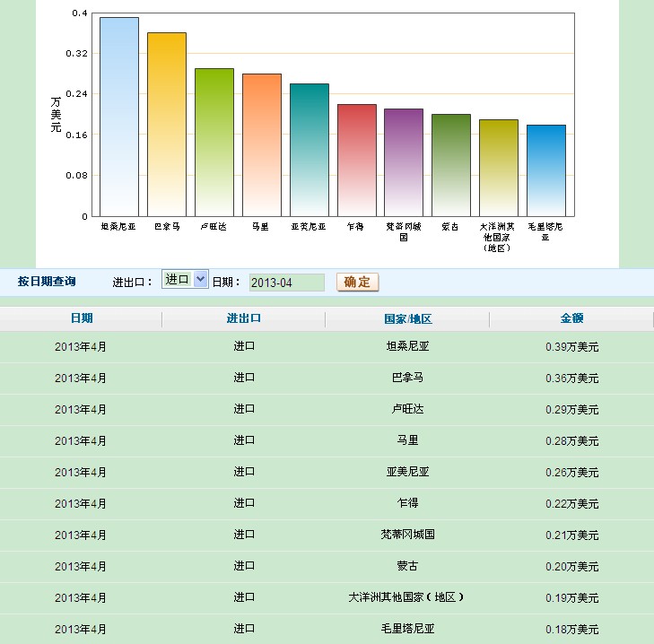Image resolution: width=654 pixels, height=644 pixels.
Task: Click the 毛里塔尼亚 axis label under chart
Action: pyautogui.click(x=545, y=232)
